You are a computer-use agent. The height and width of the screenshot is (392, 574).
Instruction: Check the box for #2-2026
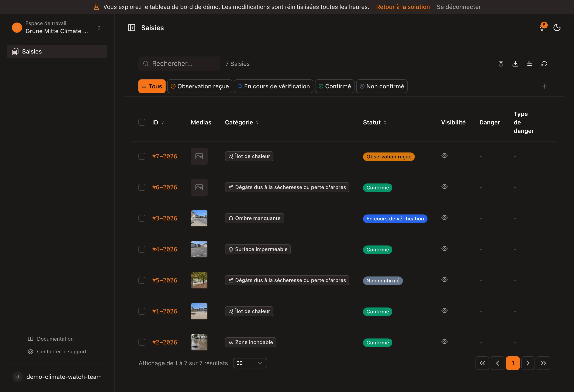click(x=142, y=342)
